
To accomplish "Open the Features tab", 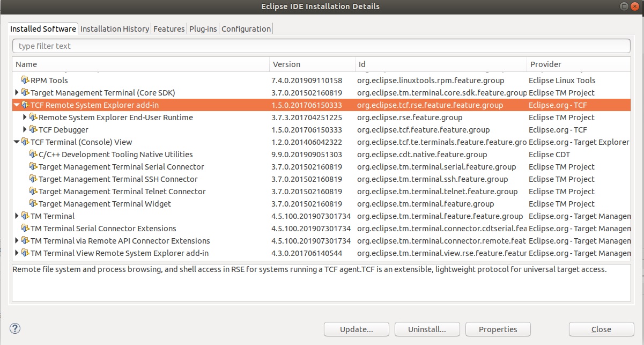I will pyautogui.click(x=169, y=29).
